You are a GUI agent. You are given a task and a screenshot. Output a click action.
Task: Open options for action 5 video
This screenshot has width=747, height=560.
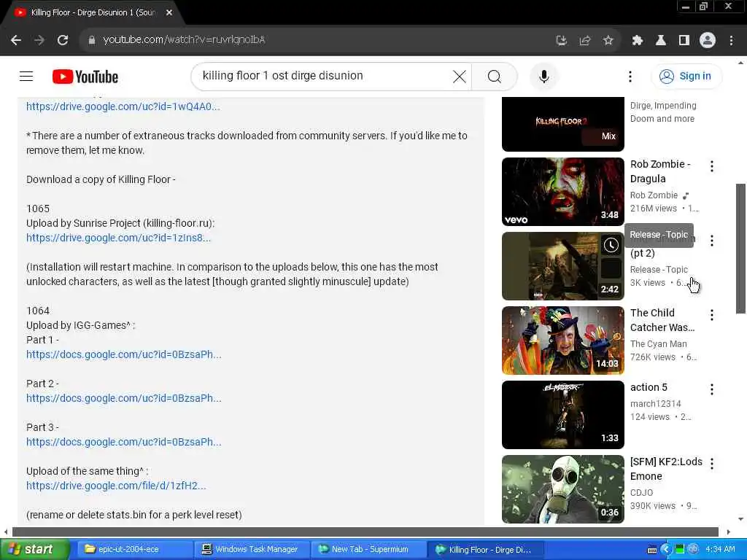tap(712, 389)
